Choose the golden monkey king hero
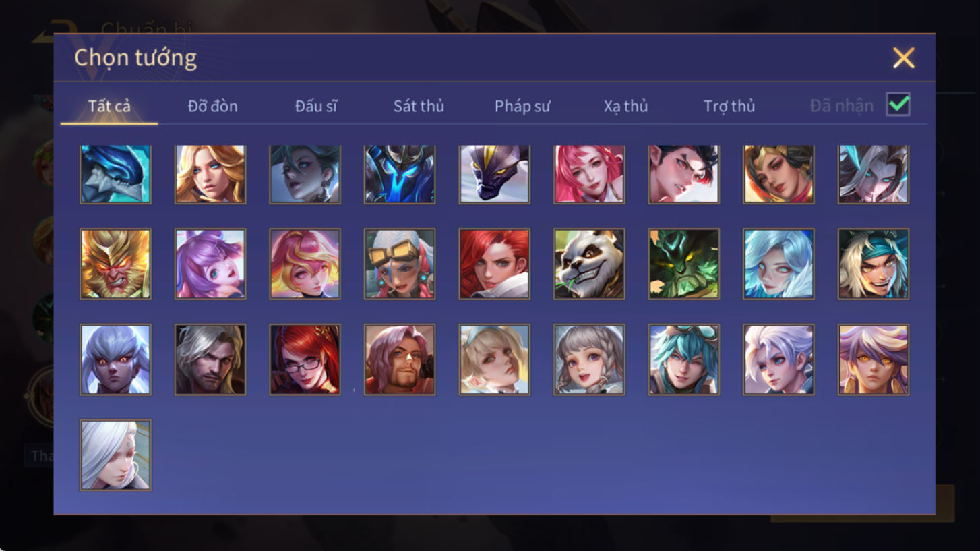Viewport: 980px width, 551px height. coord(115,264)
